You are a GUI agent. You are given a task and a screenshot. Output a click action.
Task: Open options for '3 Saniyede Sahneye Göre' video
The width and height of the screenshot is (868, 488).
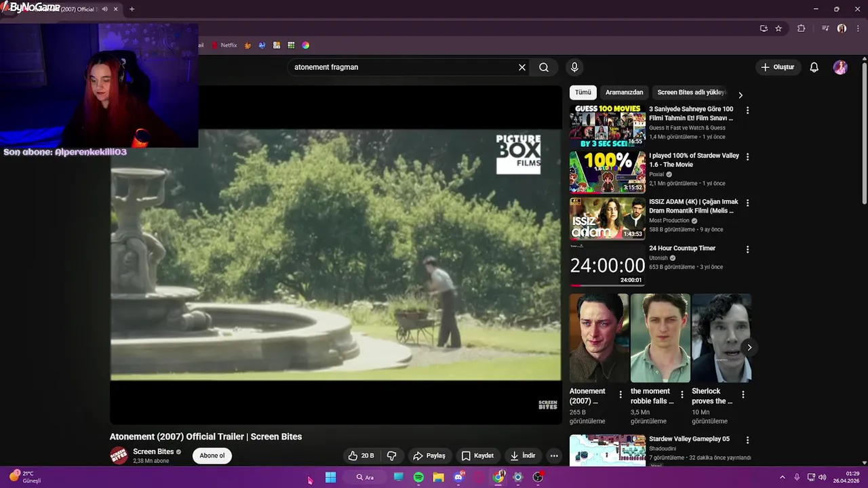(747, 110)
